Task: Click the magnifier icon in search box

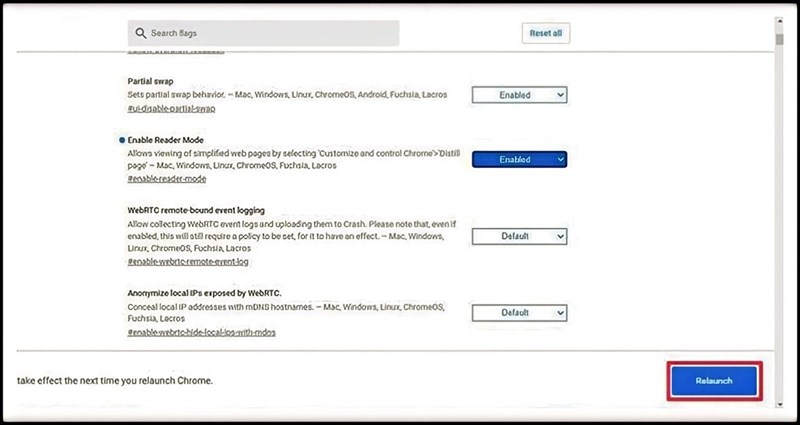Action: [141, 33]
